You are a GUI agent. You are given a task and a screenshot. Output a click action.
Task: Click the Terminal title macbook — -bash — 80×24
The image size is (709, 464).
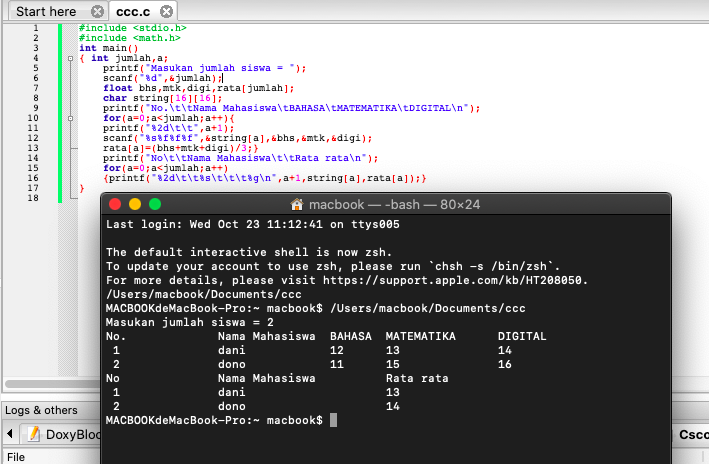coord(394,204)
